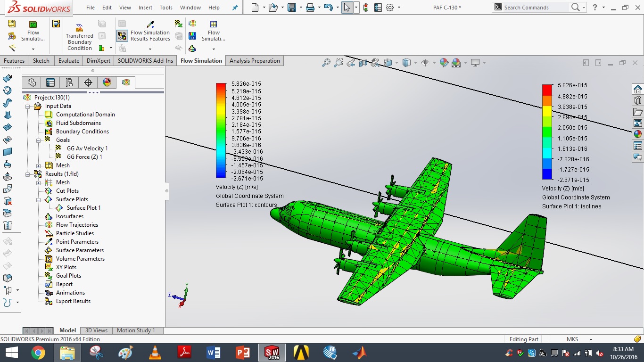Open the DisplayManager color ball tab icon
The width and height of the screenshot is (644, 362).
point(107,82)
